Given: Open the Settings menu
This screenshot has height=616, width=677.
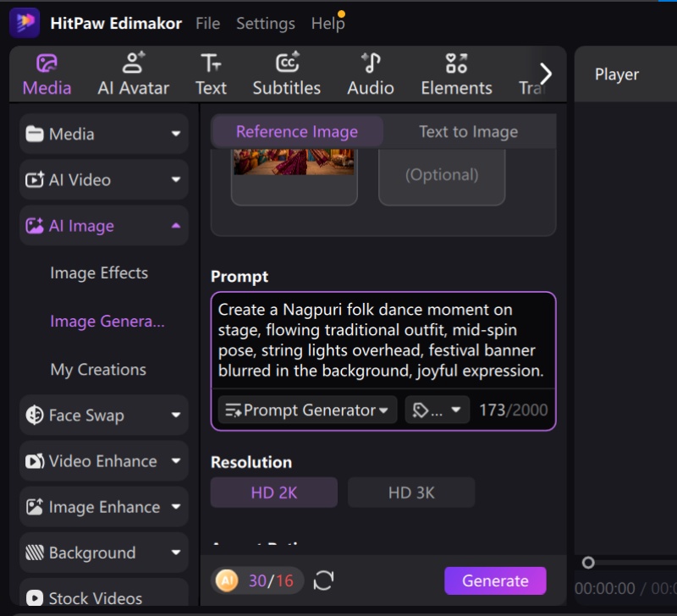Looking at the screenshot, I should (266, 24).
